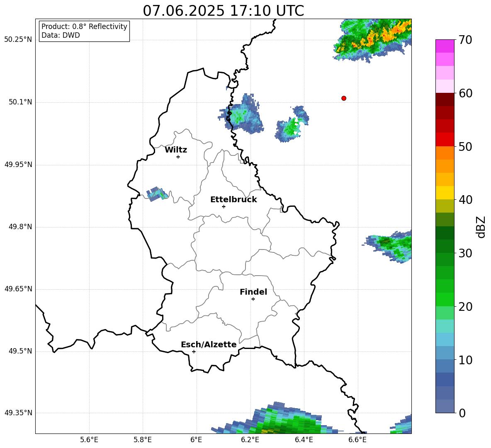The height and width of the screenshot is (448, 491).
Task: Click the 'Data: DWD' text
Action: 61,35
